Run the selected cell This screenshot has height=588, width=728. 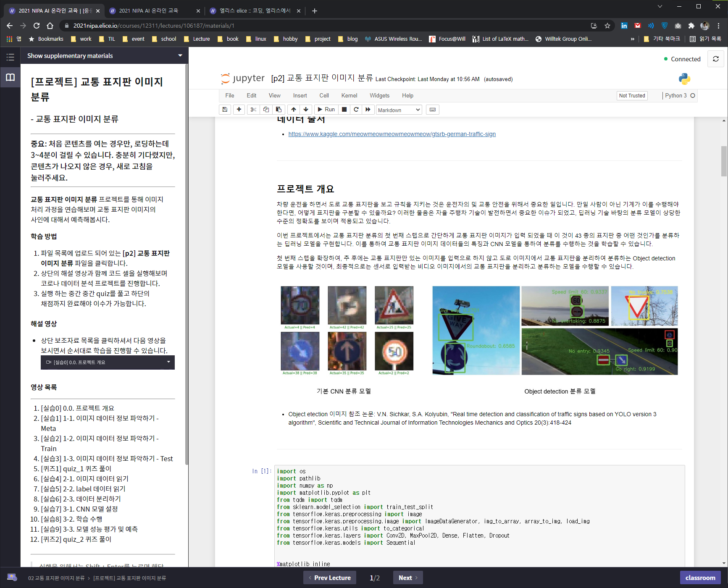(x=326, y=110)
